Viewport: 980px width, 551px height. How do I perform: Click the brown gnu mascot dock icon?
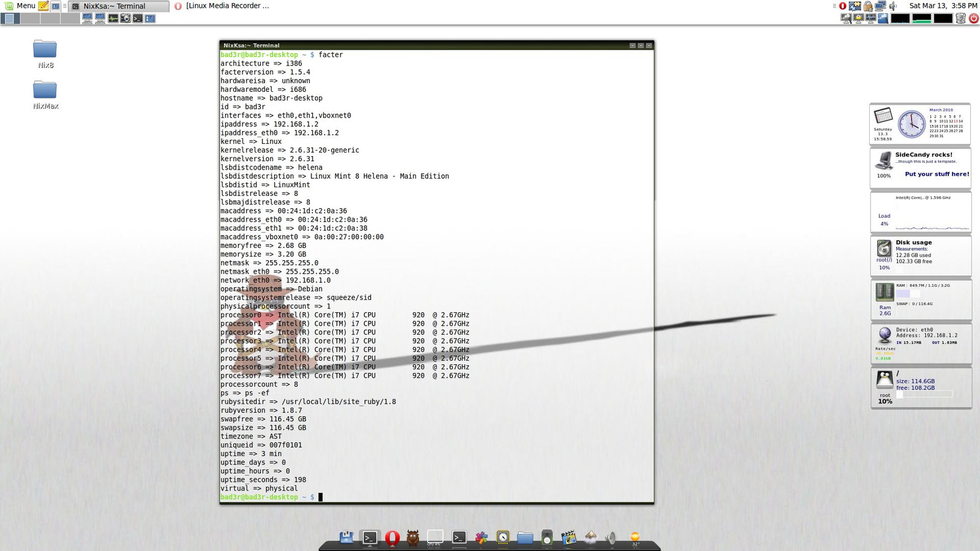pyautogui.click(x=413, y=538)
